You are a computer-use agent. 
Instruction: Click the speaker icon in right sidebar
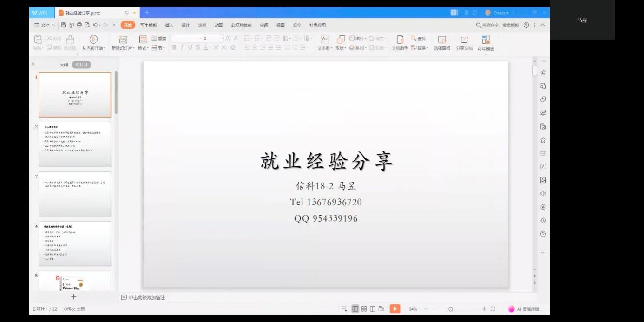(543, 193)
